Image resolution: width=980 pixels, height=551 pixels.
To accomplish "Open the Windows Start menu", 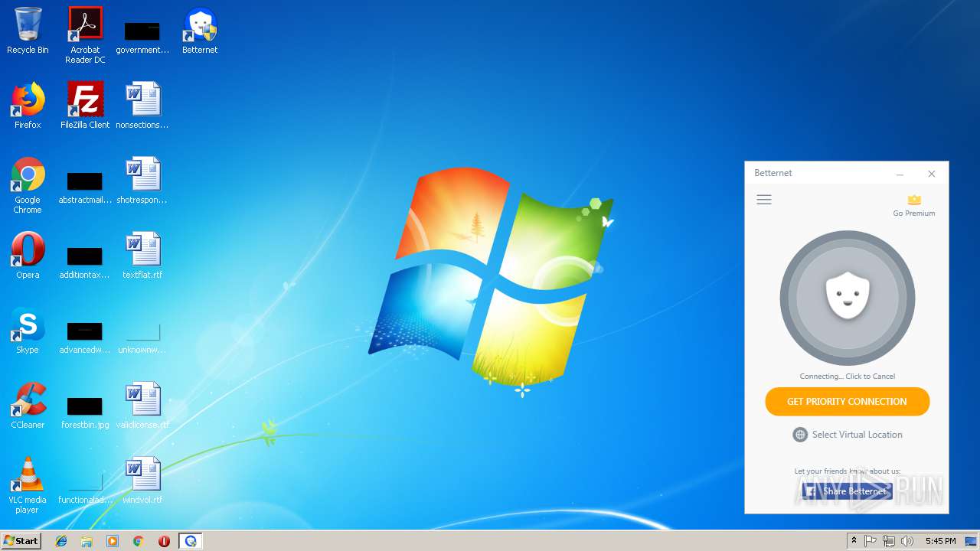I will point(21,541).
